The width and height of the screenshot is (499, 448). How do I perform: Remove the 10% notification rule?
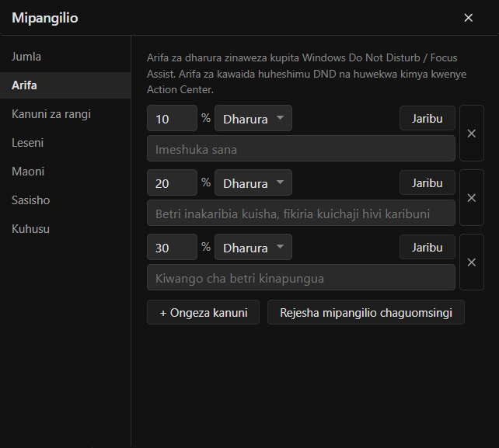pos(472,134)
